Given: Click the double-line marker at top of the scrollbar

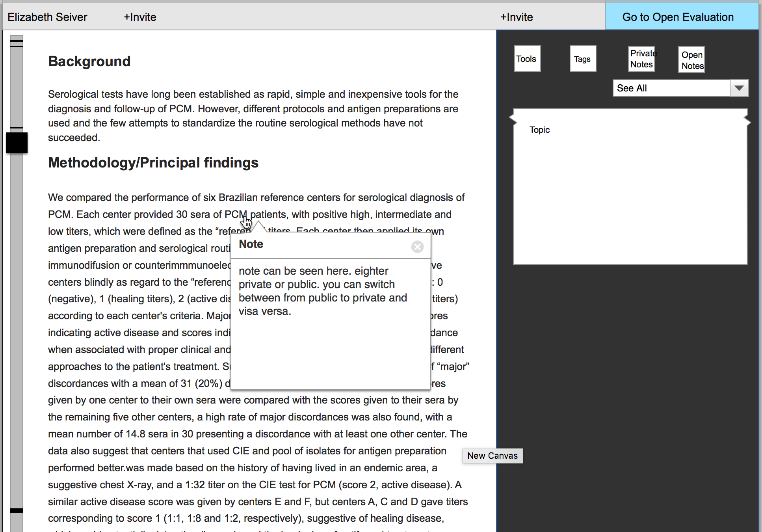Looking at the screenshot, I should (x=17, y=43).
